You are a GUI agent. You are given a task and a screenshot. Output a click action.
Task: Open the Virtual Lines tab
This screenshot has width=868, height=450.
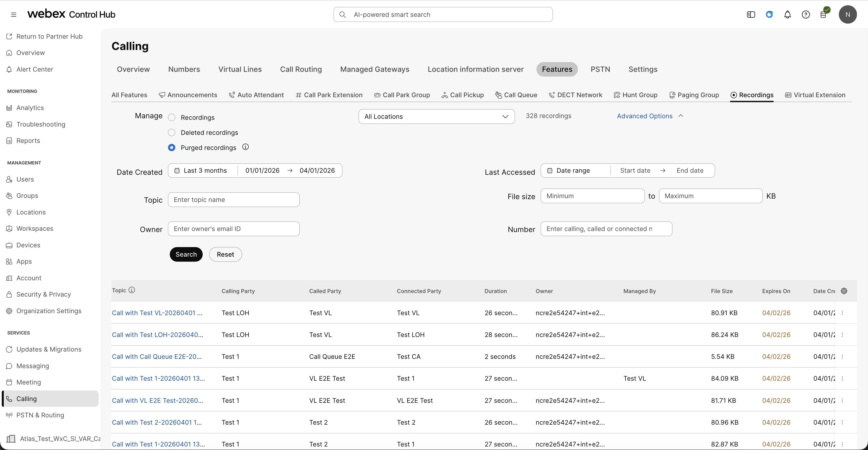point(240,69)
